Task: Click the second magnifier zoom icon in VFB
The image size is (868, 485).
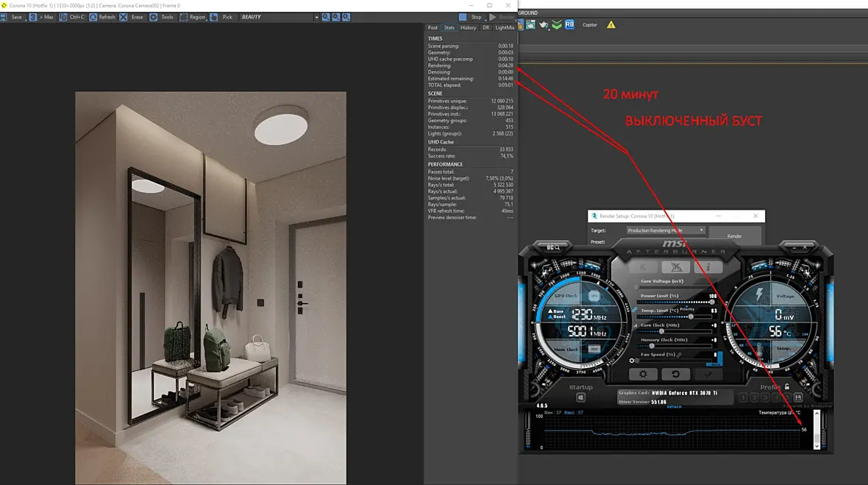Action: point(336,17)
